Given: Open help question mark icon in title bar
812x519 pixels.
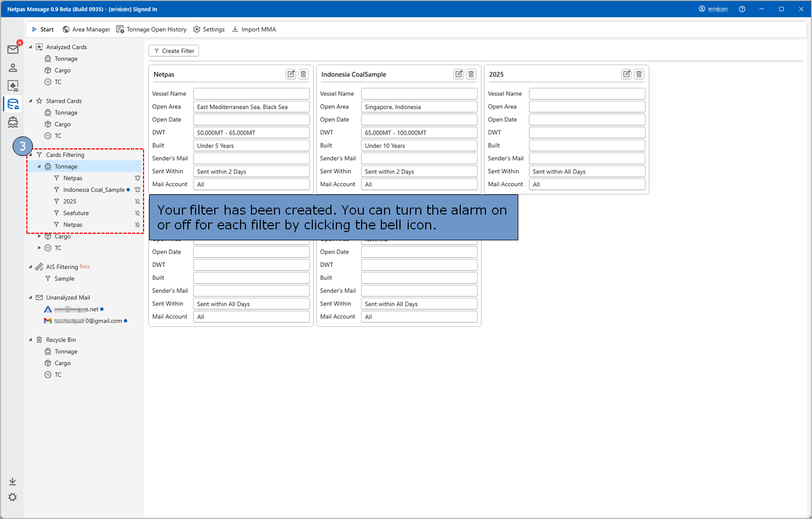Looking at the screenshot, I should 742,9.
